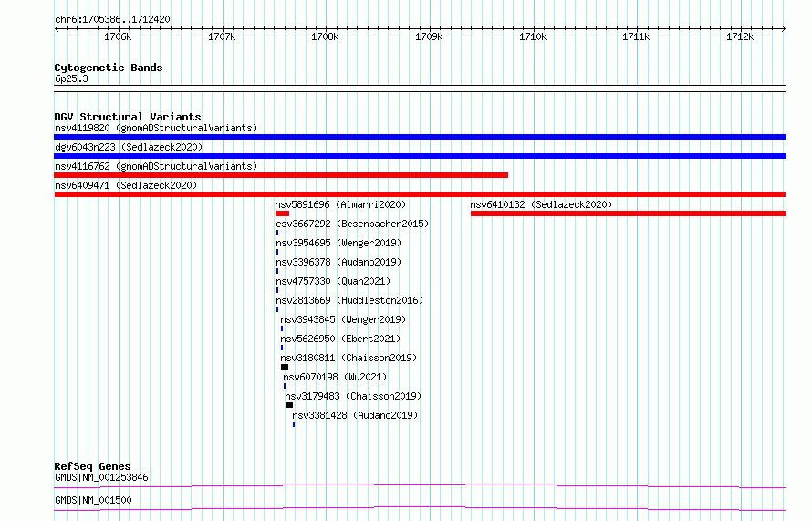Open the nsv6409471 Sedlazeck2020 label
Viewport: 812px width, 521px height.
click(x=126, y=185)
